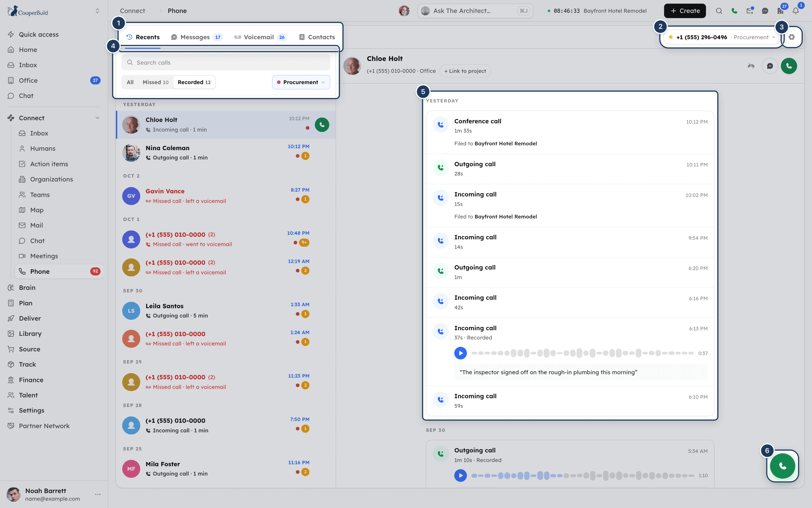
Task: Select the Missed calls filter
Action: pyautogui.click(x=155, y=82)
